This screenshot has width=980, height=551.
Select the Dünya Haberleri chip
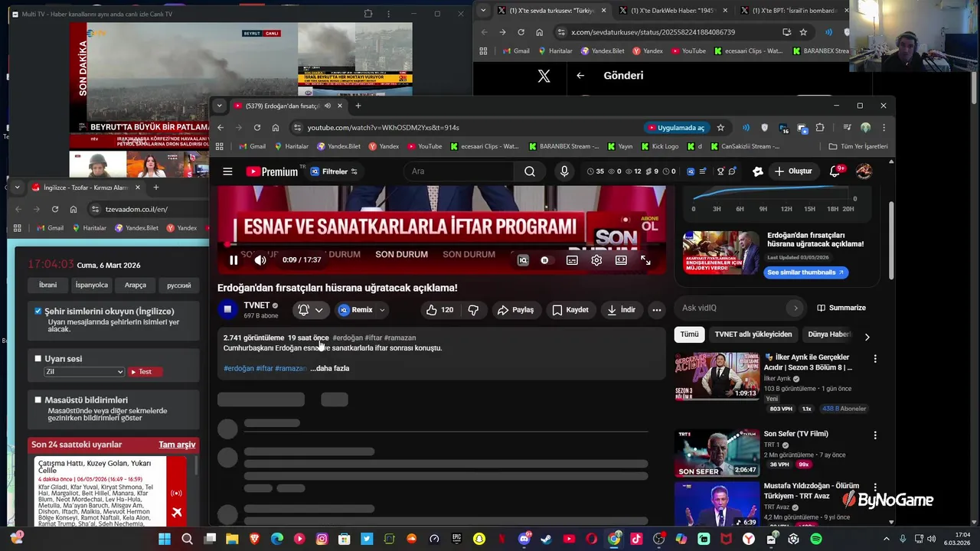[x=829, y=334]
